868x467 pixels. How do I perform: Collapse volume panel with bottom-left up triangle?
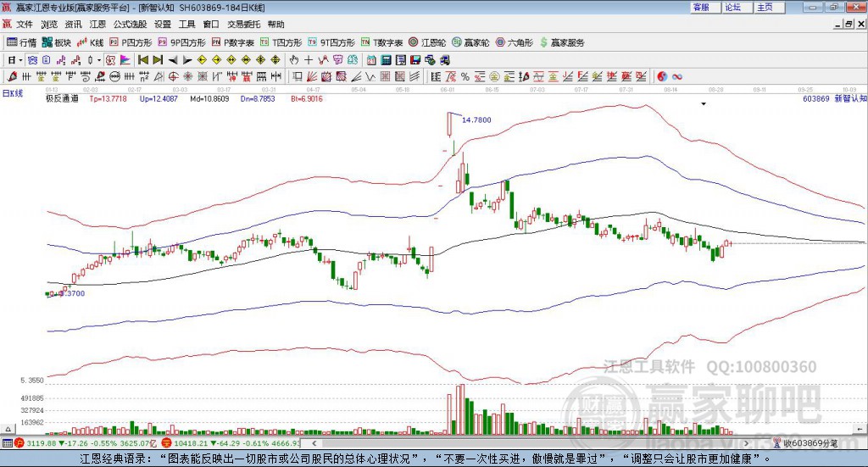click(8, 429)
